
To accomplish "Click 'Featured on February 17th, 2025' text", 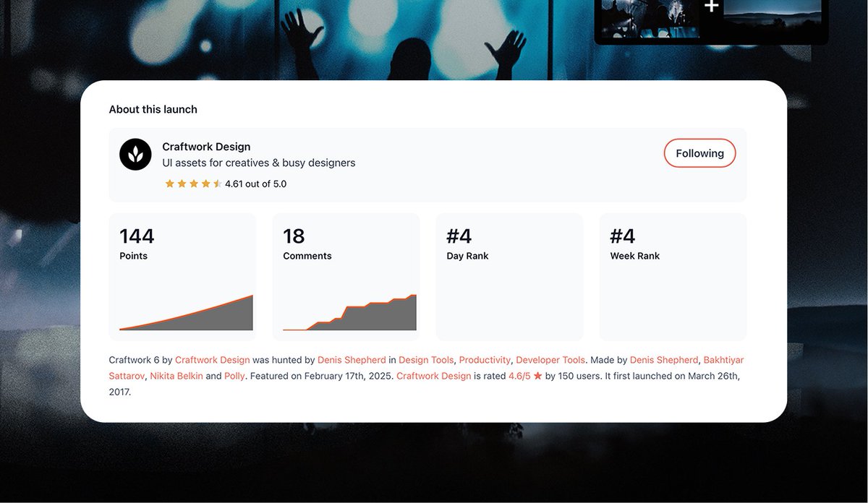I will [x=320, y=376].
